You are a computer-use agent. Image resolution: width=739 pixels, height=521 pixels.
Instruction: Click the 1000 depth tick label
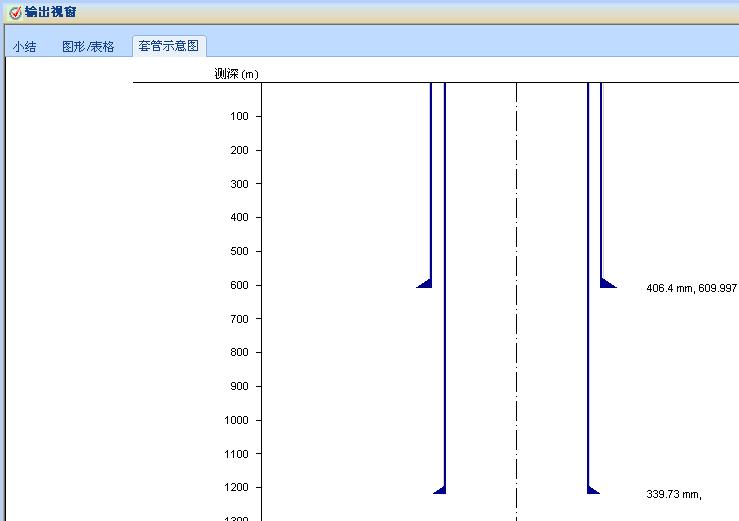tap(237, 420)
